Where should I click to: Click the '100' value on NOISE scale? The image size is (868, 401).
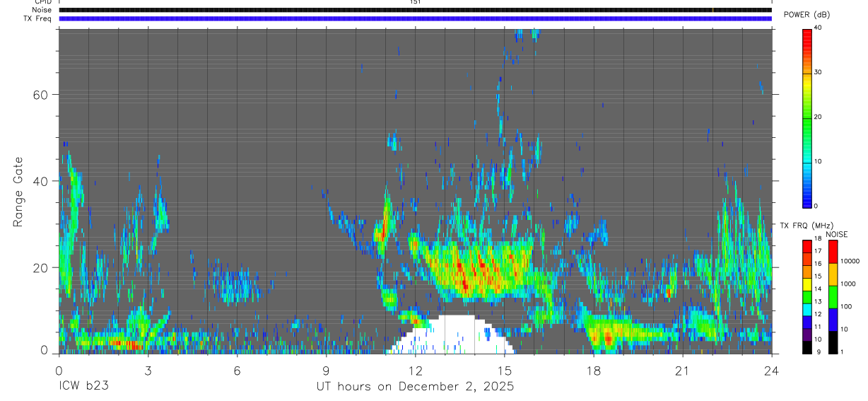pos(846,306)
